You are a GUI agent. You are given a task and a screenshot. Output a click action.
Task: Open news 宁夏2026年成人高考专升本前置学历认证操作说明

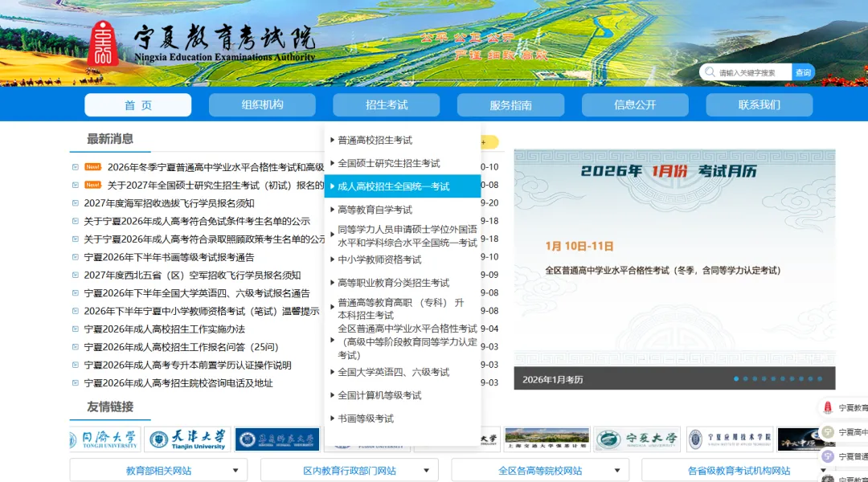pyautogui.click(x=187, y=365)
